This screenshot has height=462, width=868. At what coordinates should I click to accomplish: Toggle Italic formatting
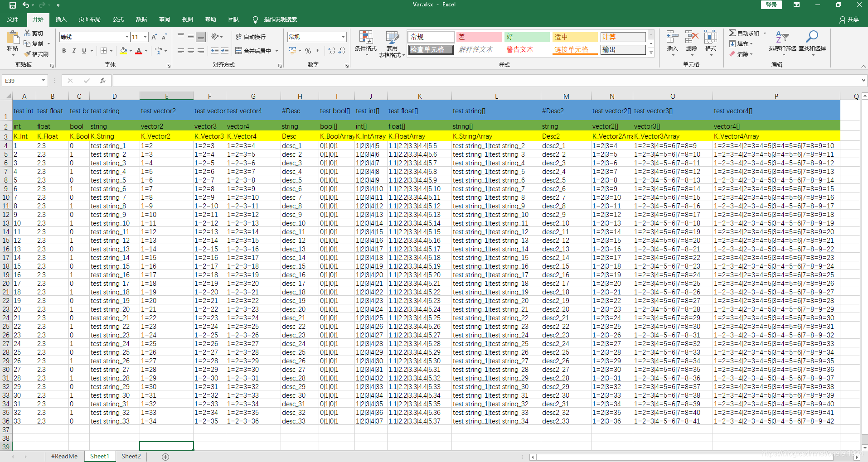(x=74, y=51)
